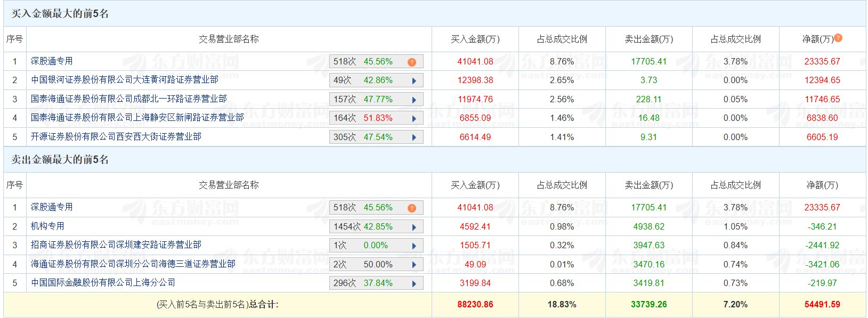Open 国泰海通证券成都北一环路证券营业部 link

pyautogui.click(x=128, y=99)
